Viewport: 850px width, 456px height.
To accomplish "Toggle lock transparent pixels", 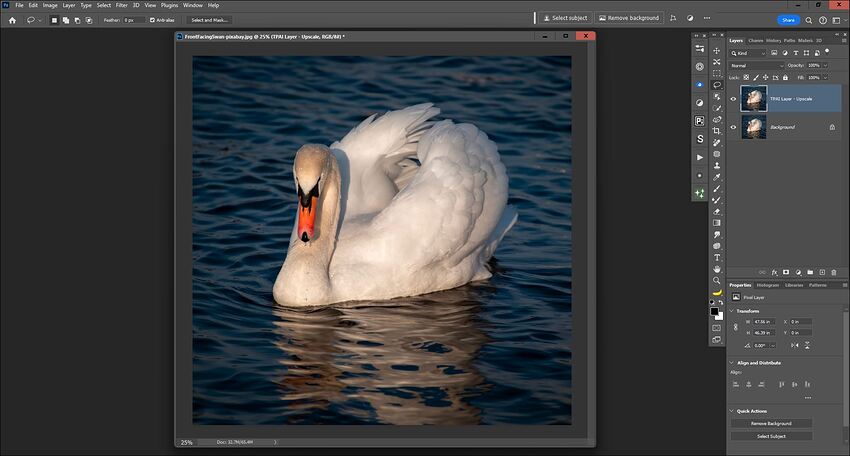I will pyautogui.click(x=746, y=78).
